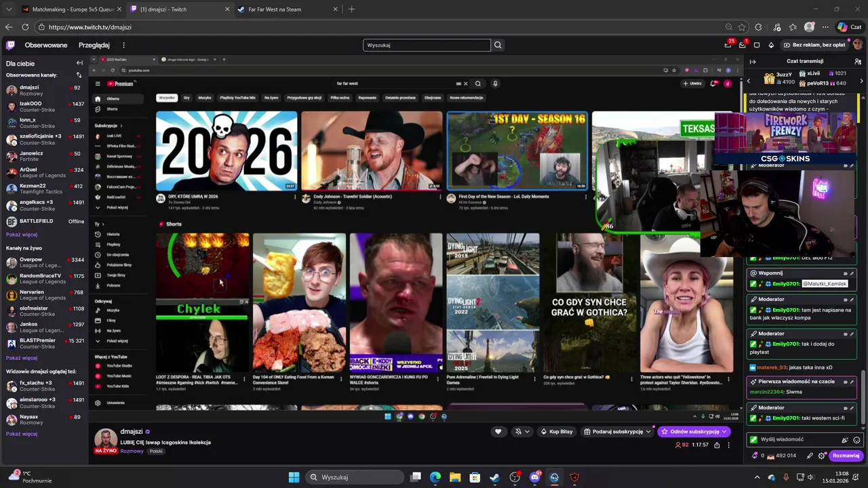The height and width of the screenshot is (488, 868).
Task: Expand Odnów subskrypcję dropdown
Action: [x=725, y=432]
